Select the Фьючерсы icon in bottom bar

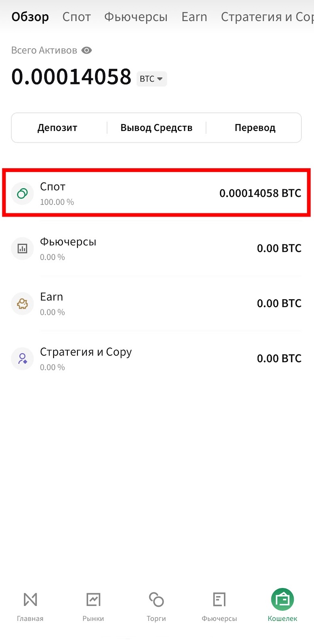point(219,599)
